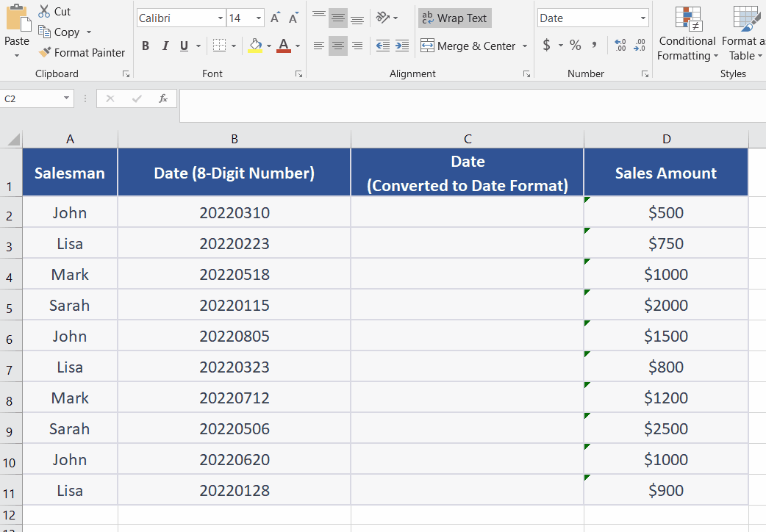
Task: Apply percent style
Action: coord(576,46)
